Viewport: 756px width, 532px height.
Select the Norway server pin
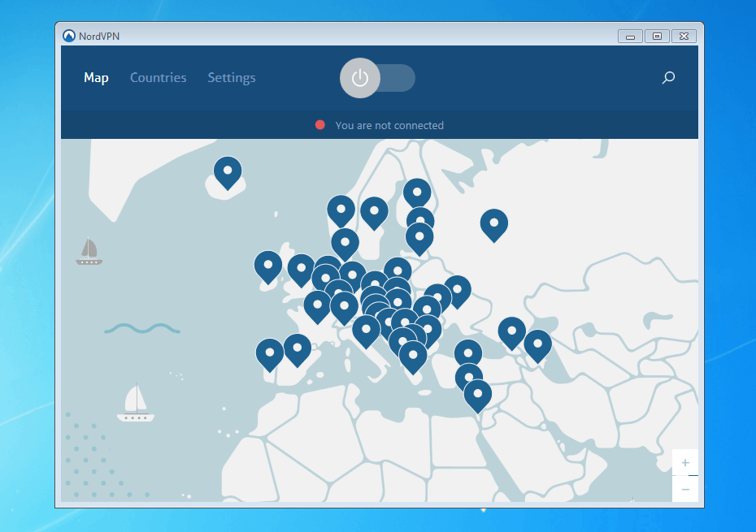[x=341, y=211]
